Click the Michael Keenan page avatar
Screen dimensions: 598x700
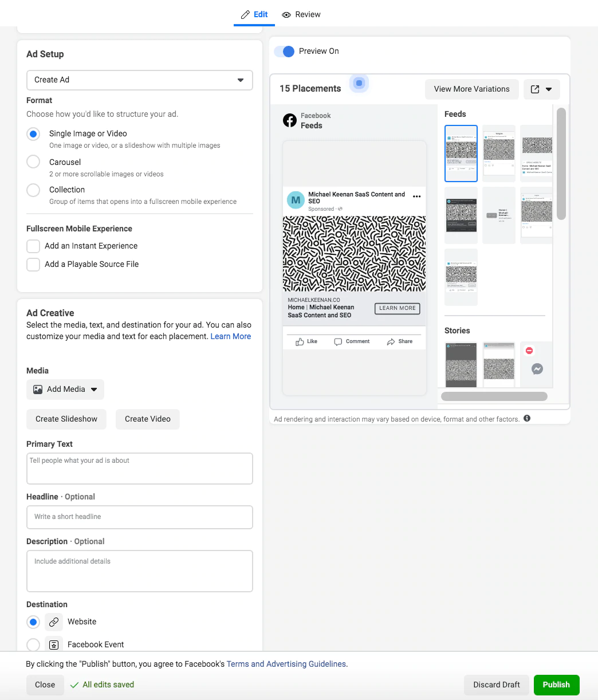point(296,200)
